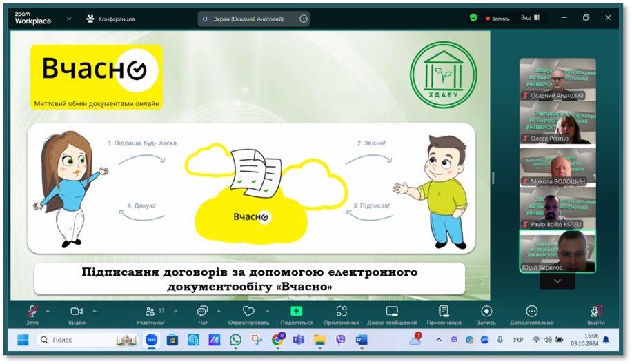The image size is (632, 364).
Task: Click microphone icon in system tray
Action: (x=500, y=341)
